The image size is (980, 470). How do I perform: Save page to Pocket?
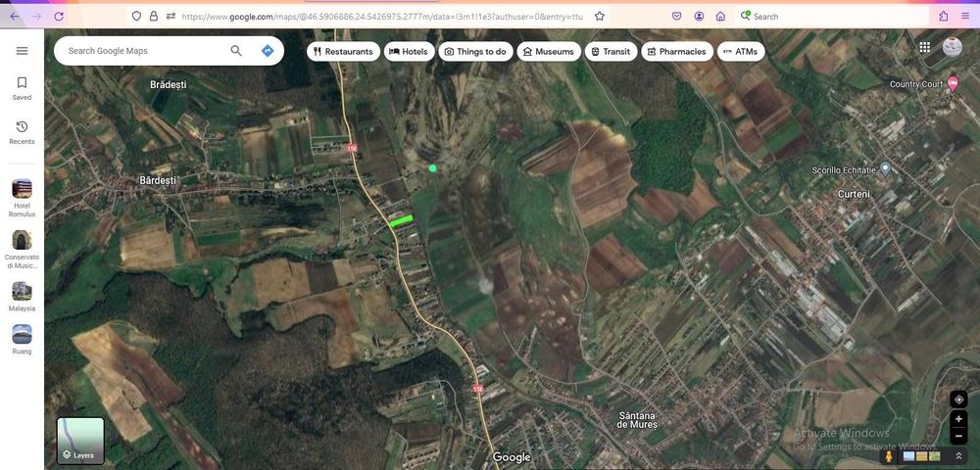coord(677,17)
